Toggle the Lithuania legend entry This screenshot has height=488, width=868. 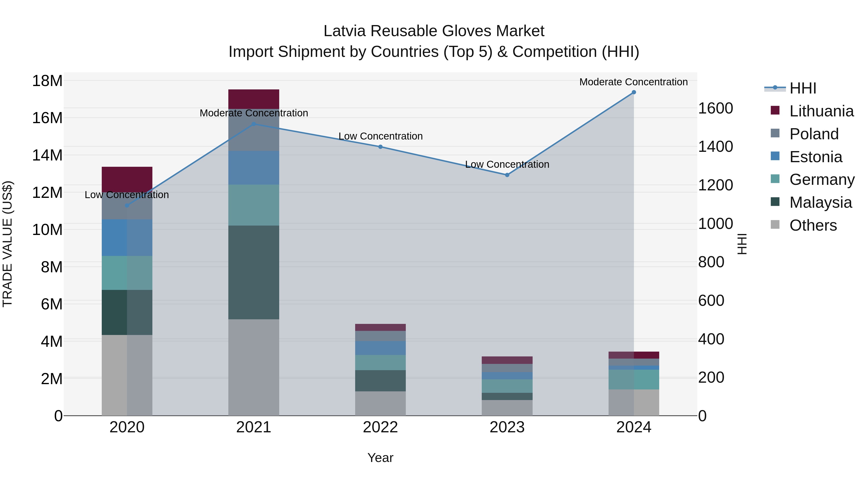tap(812, 111)
